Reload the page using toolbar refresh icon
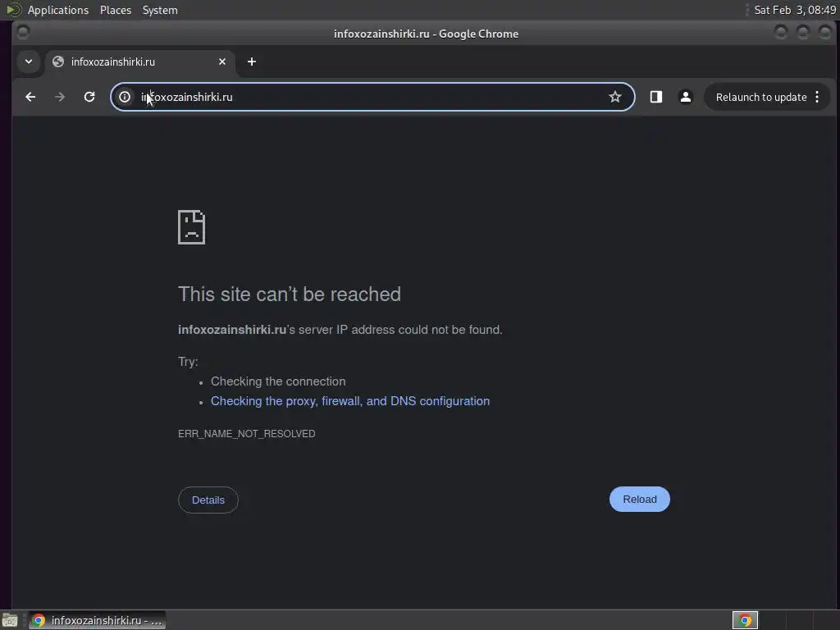 pos(89,97)
